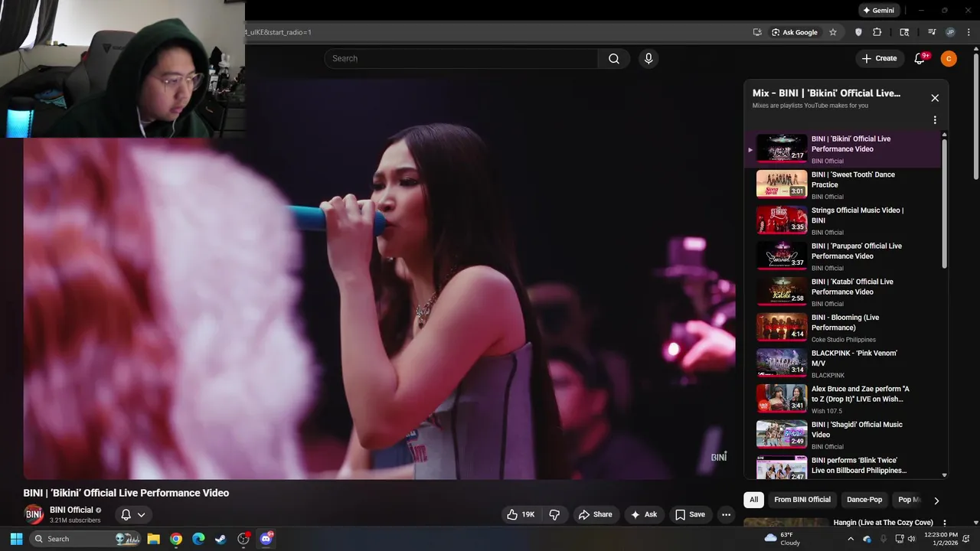Image resolution: width=980 pixels, height=551 pixels.
Task: Save the video to a playlist
Action: coord(690,515)
